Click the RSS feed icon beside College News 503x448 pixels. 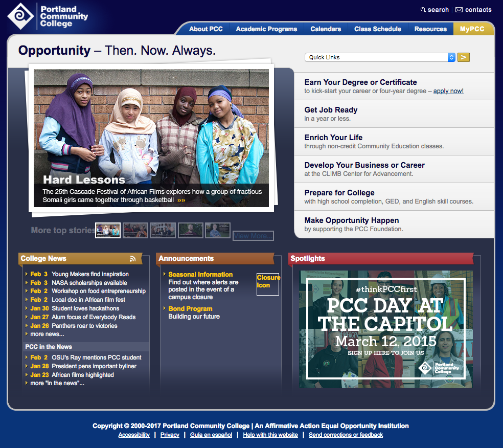pyautogui.click(x=132, y=258)
